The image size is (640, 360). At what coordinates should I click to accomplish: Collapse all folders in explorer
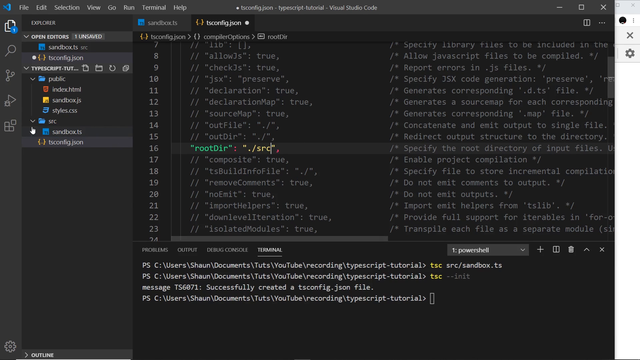tap(126, 68)
